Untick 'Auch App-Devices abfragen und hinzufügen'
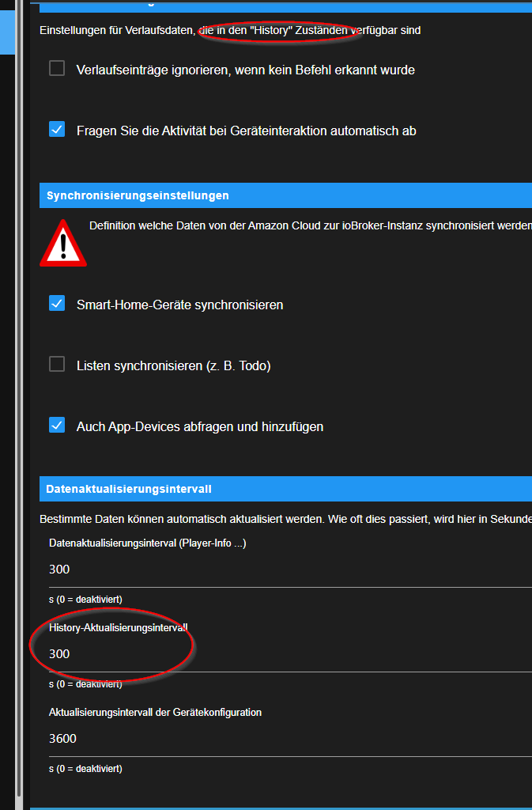532x810 pixels. pyautogui.click(x=57, y=426)
